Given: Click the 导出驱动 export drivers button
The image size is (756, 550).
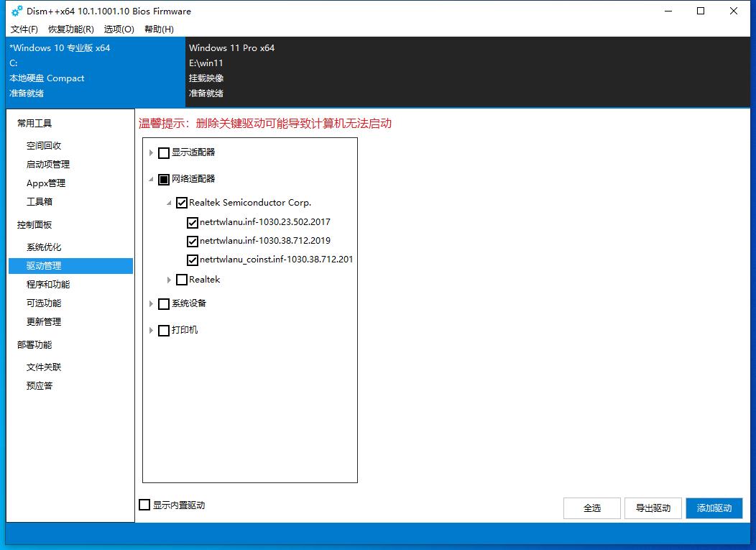Looking at the screenshot, I should click(653, 508).
